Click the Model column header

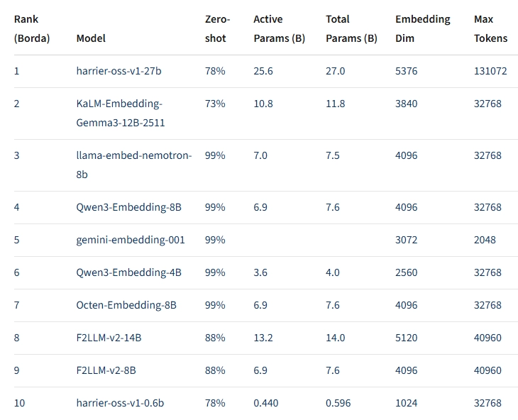91,38
